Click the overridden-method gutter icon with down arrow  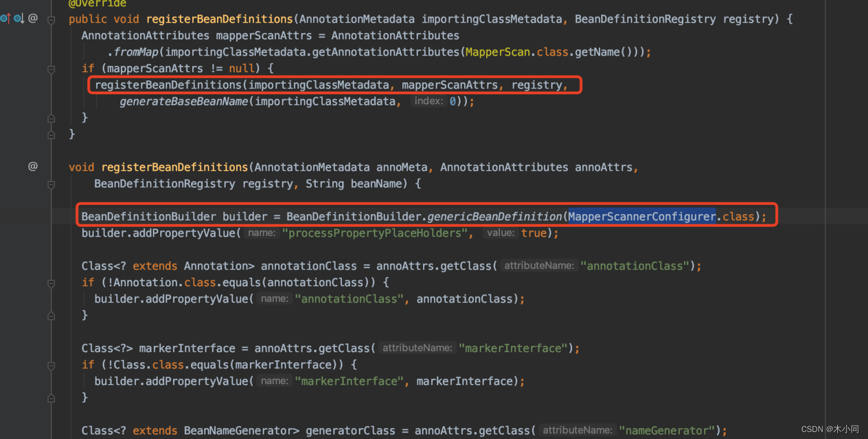[x=19, y=19]
